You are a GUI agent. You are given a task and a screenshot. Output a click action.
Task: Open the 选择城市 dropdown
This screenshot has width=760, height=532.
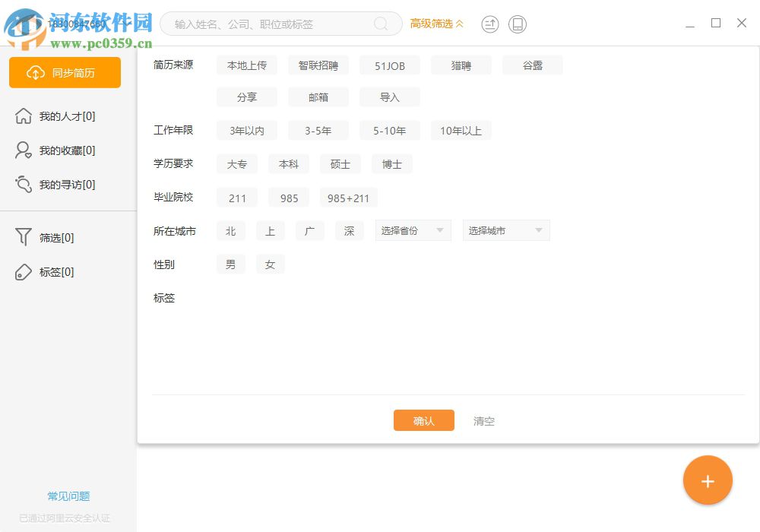505,230
